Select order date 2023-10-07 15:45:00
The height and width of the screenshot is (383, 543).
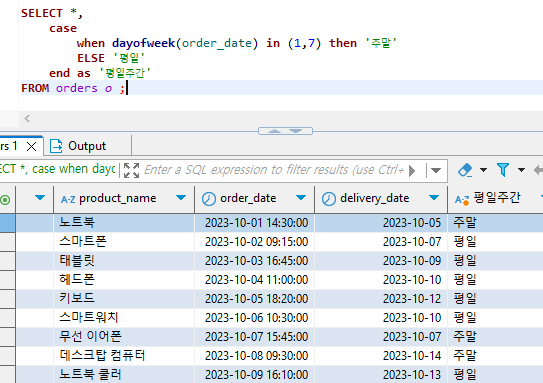point(255,337)
